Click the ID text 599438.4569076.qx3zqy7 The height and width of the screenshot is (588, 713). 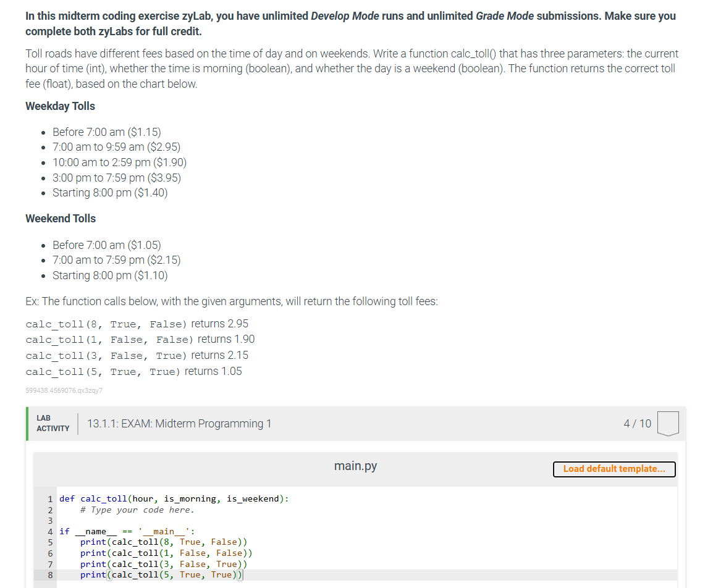tap(64, 390)
